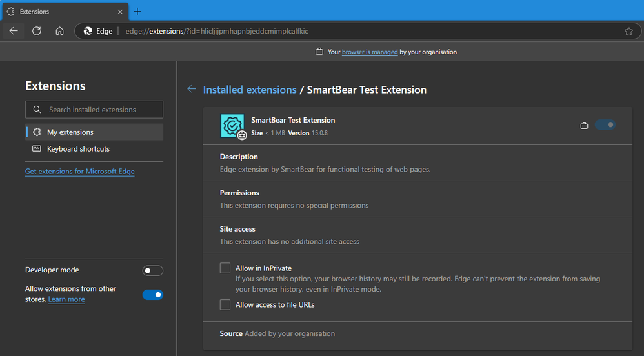Viewport: 644px width, 356px height.
Task: Click the 'Version 15.0.8' text
Action: point(308,133)
